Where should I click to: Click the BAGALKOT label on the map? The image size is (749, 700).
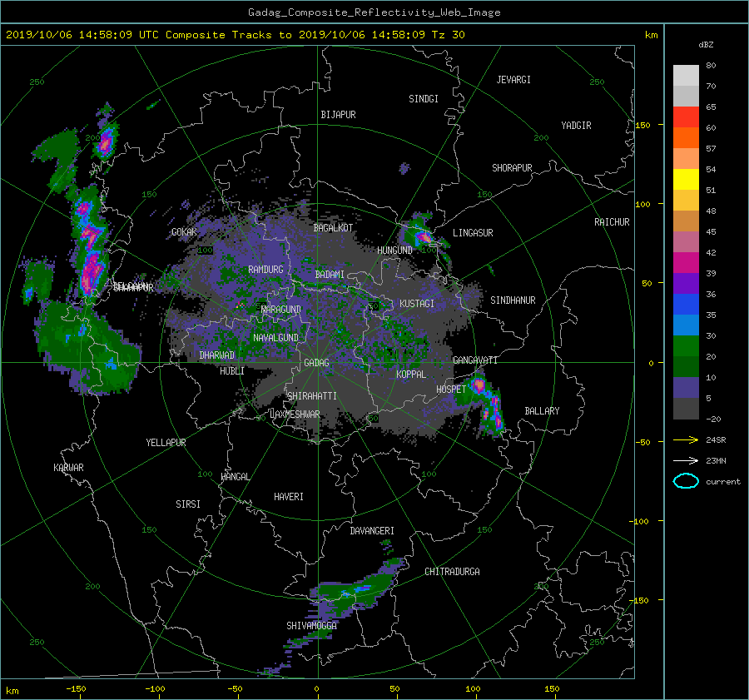[333, 228]
